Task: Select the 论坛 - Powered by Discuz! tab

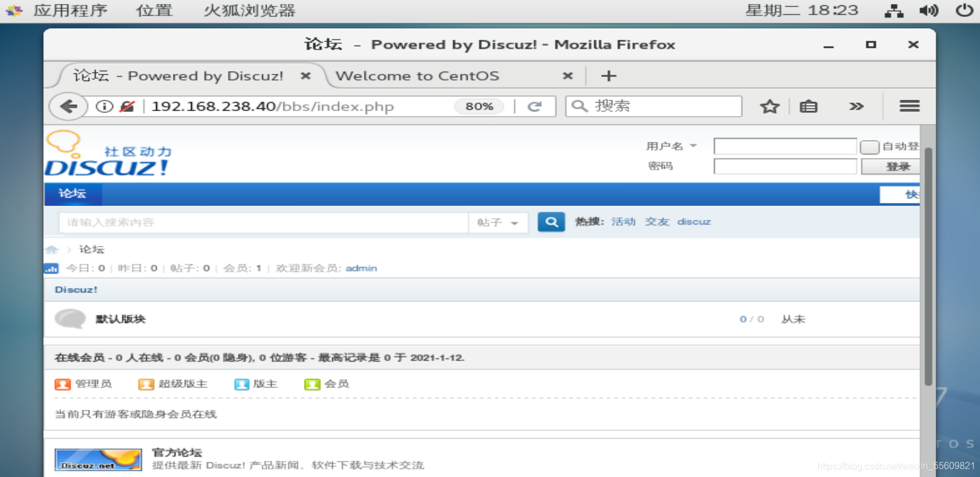Action: (x=178, y=76)
